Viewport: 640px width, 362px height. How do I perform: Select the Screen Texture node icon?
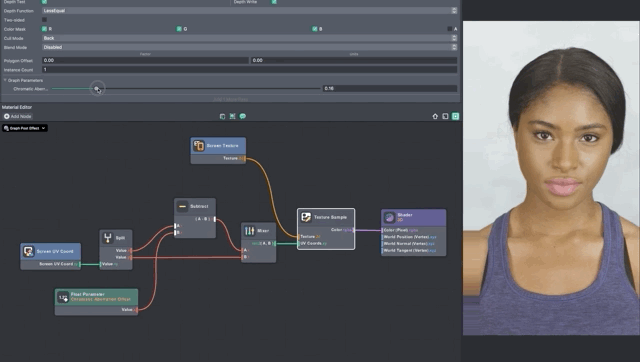(x=199, y=146)
